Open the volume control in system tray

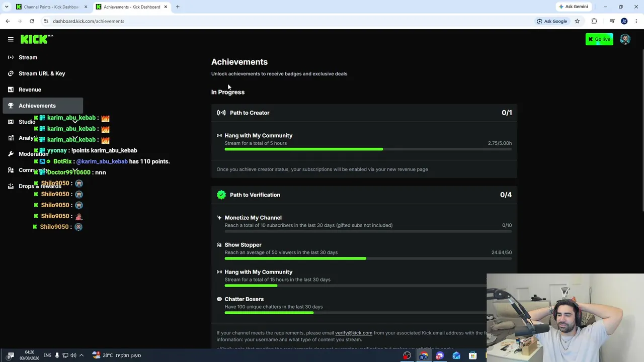tap(73, 355)
